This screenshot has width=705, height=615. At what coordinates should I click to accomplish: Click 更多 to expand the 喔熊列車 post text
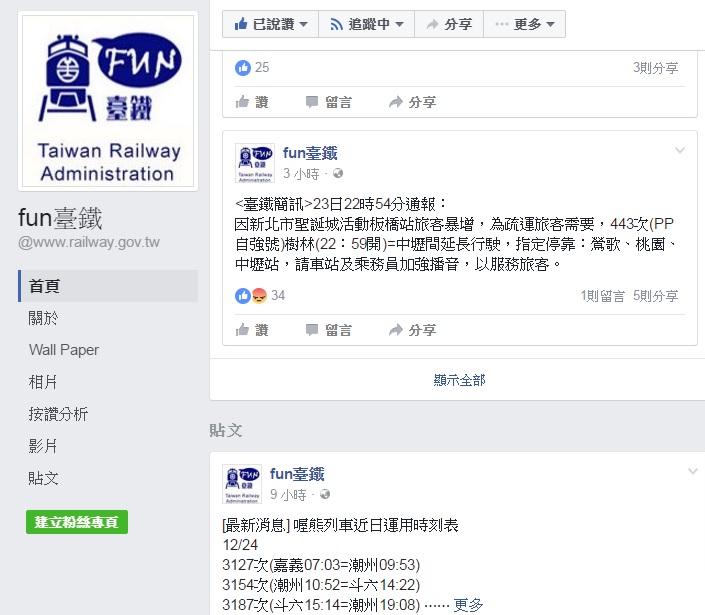pyautogui.click(x=468, y=605)
